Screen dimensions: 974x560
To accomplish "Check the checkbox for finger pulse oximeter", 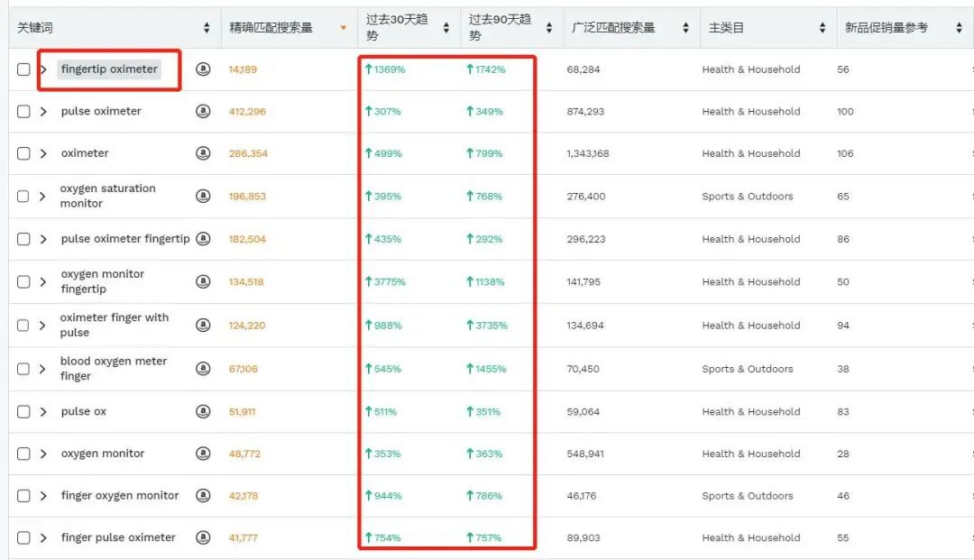I will pyautogui.click(x=24, y=537).
